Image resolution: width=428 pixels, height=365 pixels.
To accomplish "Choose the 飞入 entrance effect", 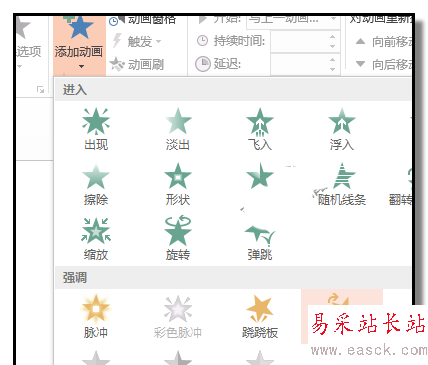I will tap(260, 129).
